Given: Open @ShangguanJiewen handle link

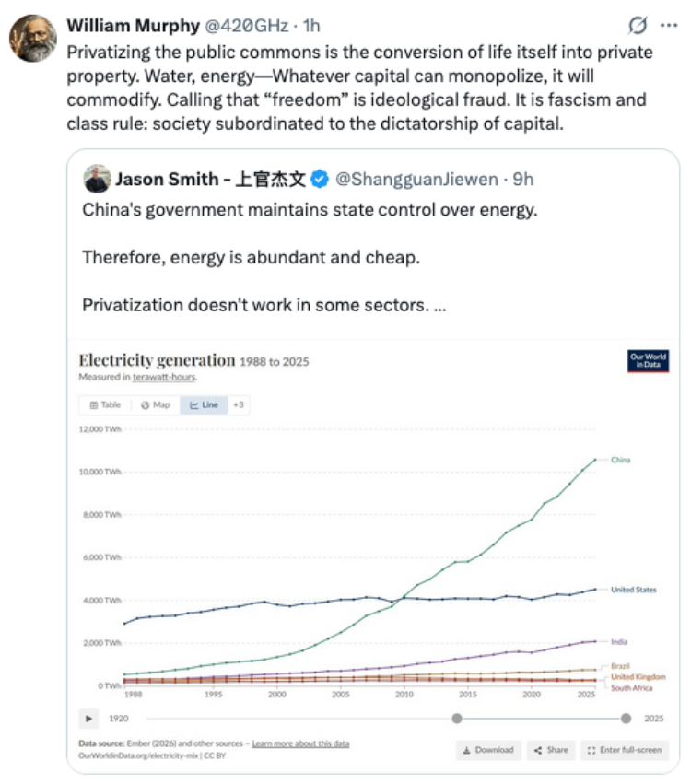Looking at the screenshot, I should [416, 179].
